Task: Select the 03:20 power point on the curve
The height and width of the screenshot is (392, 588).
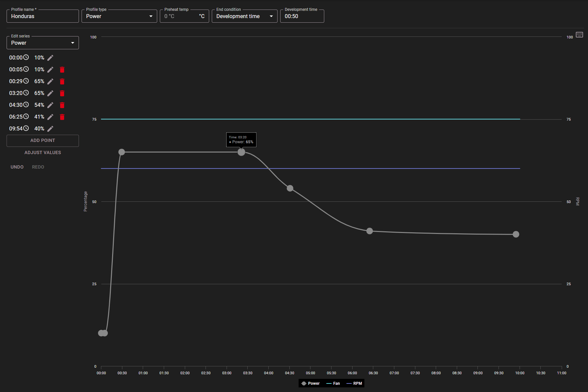Action: [241, 152]
